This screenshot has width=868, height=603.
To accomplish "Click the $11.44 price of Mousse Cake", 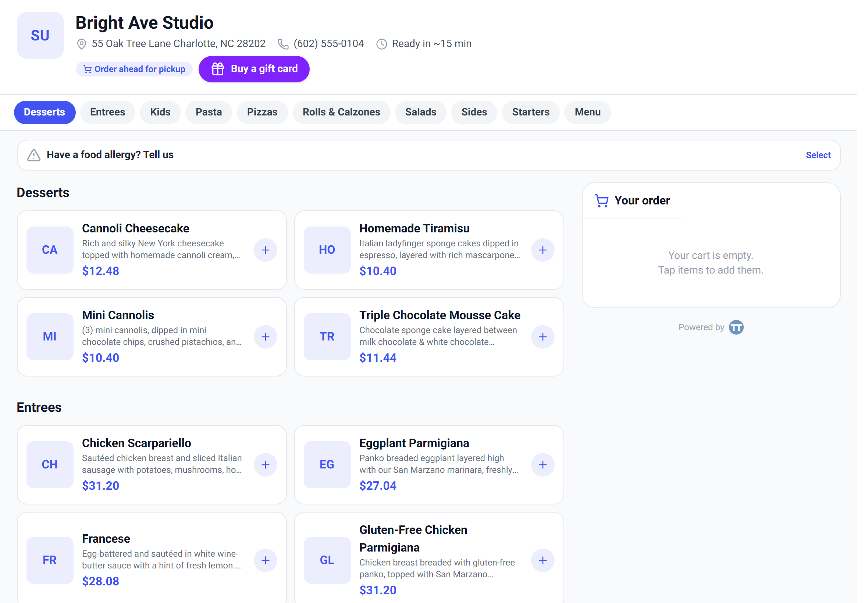I will pos(377,357).
